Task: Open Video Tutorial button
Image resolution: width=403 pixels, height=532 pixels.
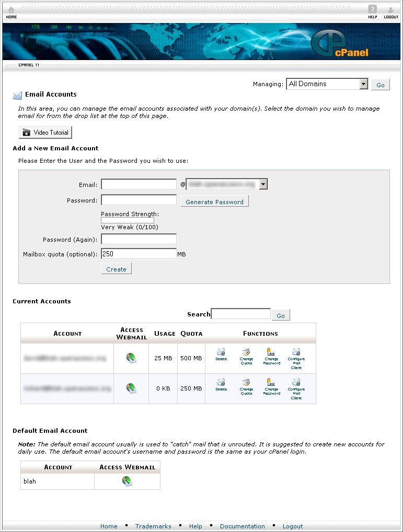Action: tap(45, 132)
